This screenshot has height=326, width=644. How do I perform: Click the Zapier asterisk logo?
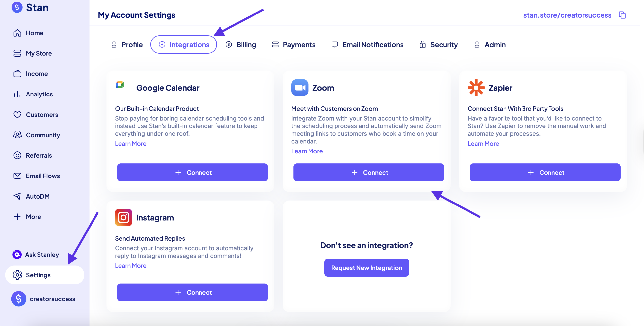476,88
